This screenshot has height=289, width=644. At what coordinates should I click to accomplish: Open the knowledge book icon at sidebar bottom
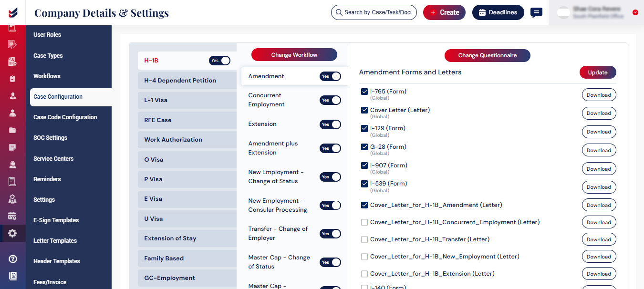tap(13, 276)
